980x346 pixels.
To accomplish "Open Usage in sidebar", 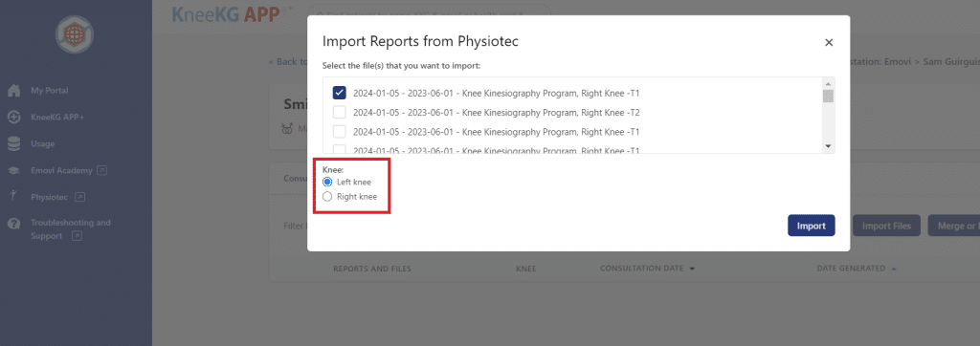I will coord(42,143).
